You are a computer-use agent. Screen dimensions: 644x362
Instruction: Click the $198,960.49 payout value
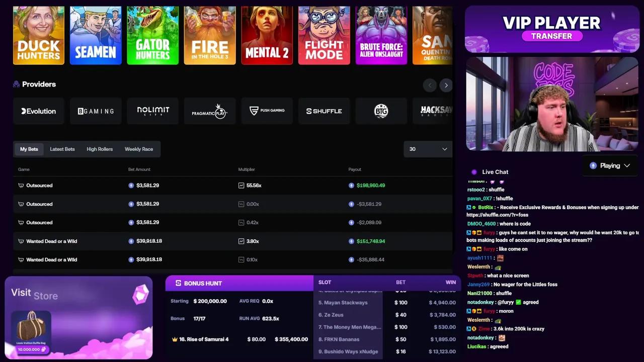[371, 186]
